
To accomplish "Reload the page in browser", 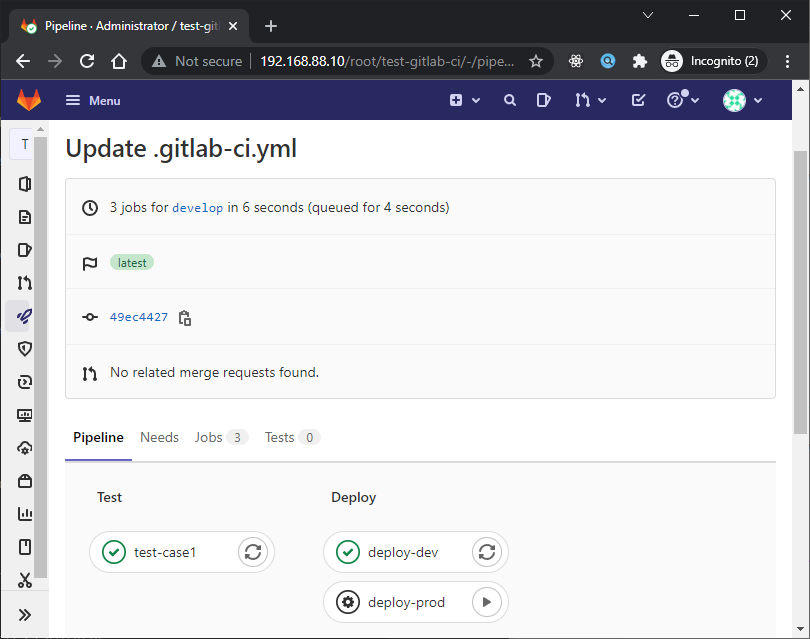I will point(87,61).
